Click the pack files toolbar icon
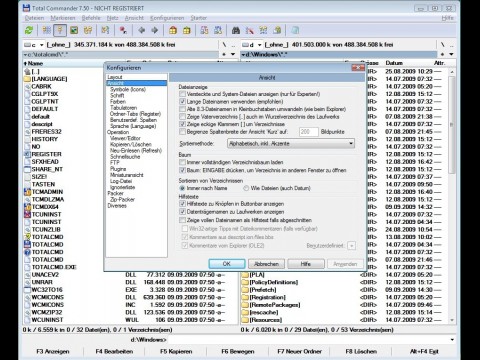Screen dimensions: 480x360 pos(173,30)
